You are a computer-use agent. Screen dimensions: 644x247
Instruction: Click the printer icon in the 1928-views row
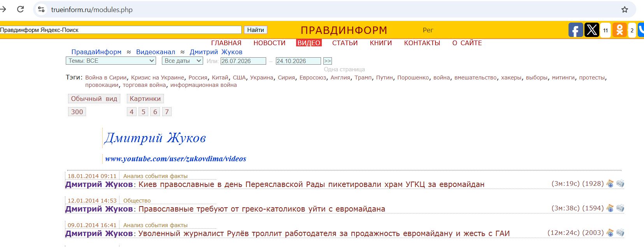pos(620,183)
